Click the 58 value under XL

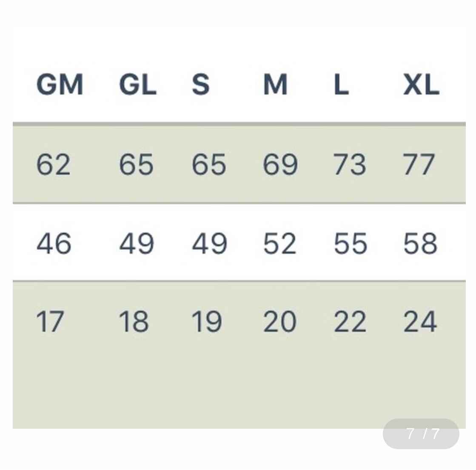(420, 244)
